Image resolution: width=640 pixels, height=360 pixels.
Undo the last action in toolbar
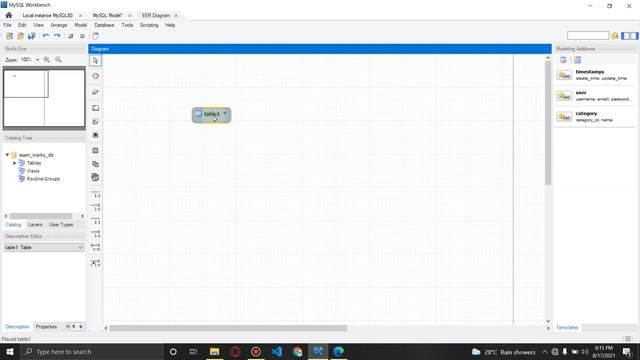(x=46, y=36)
